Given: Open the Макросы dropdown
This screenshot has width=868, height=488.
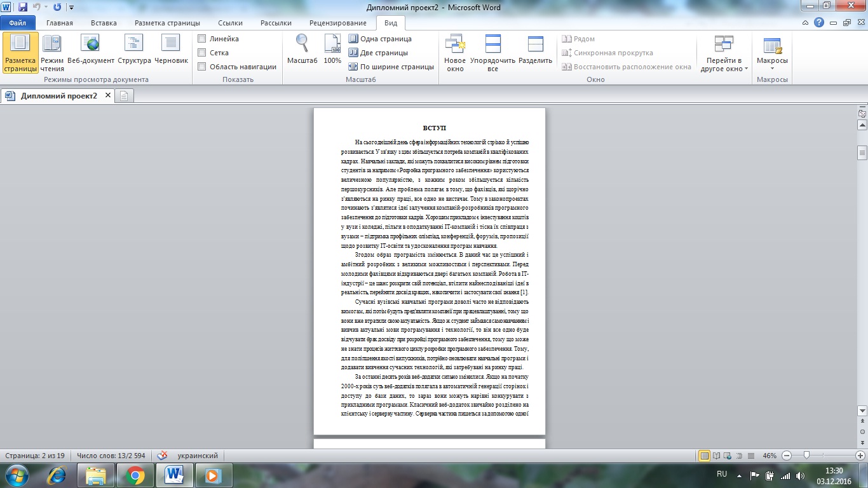Looking at the screenshot, I should tap(772, 53).
